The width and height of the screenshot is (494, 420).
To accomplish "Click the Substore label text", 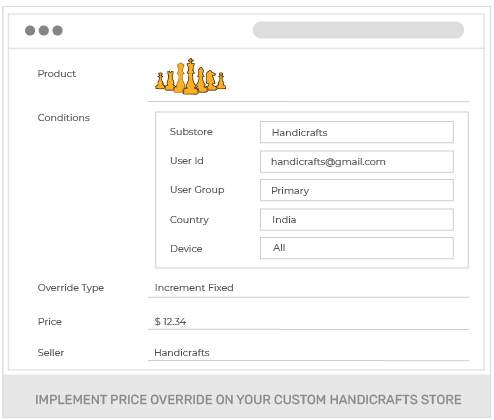I will 191,132.
